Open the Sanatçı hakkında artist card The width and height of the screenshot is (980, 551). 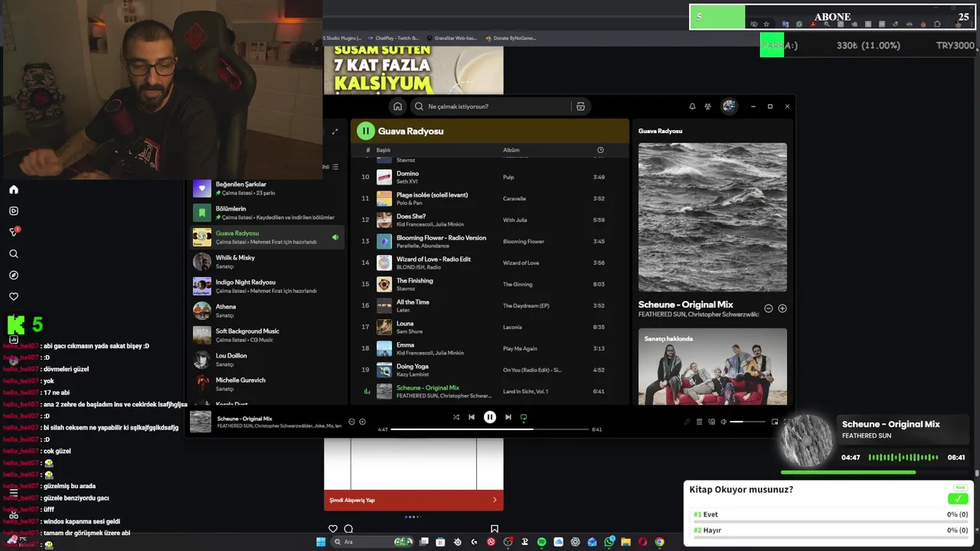tap(713, 367)
